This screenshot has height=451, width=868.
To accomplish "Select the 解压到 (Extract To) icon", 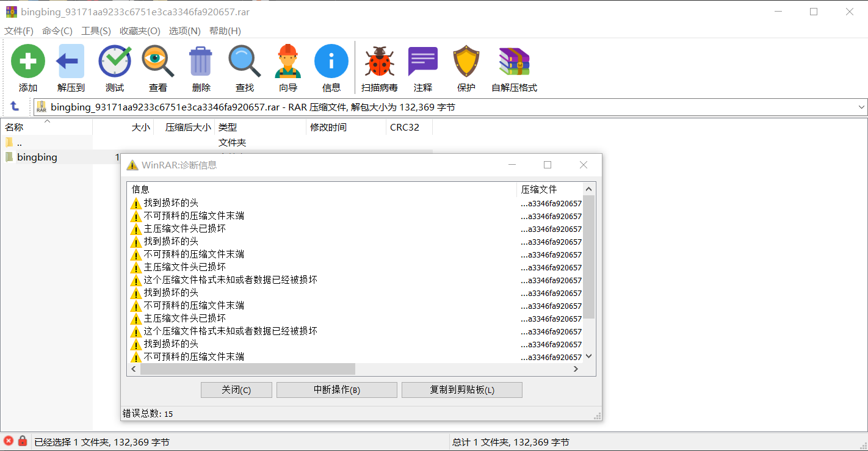I will click(70, 61).
